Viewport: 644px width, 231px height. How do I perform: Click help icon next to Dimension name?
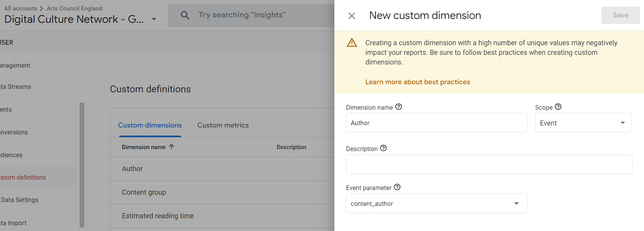(399, 107)
